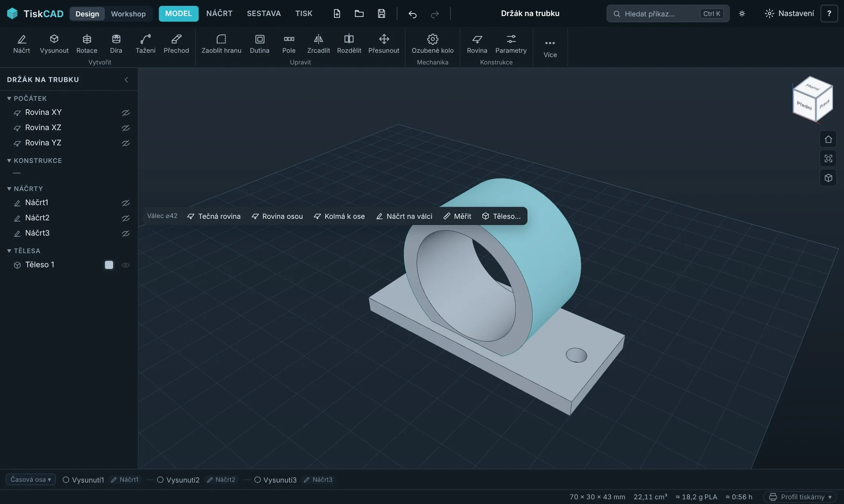Open the Těleso 1 color swatch
This screenshot has width=844, height=504.
[x=109, y=265]
